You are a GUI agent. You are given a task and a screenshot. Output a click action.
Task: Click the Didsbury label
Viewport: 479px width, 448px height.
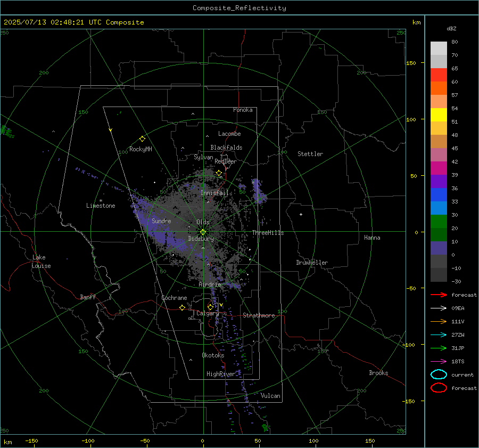pos(201,239)
